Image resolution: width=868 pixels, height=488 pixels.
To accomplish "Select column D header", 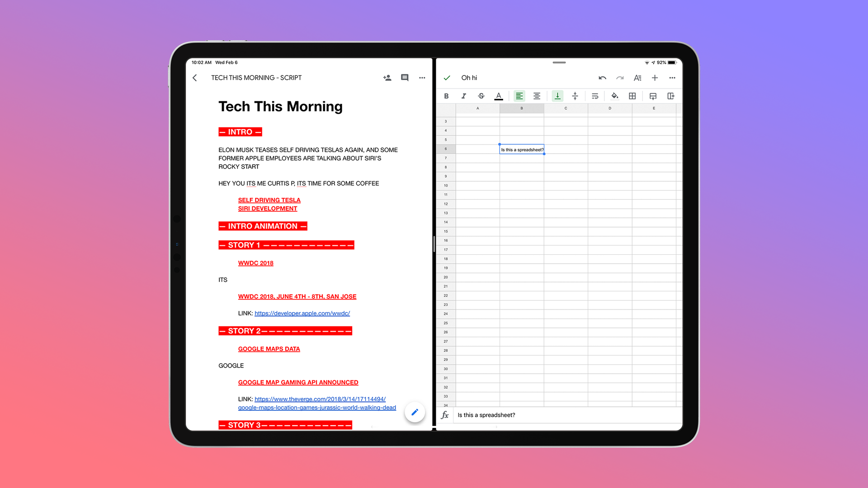I will (610, 108).
